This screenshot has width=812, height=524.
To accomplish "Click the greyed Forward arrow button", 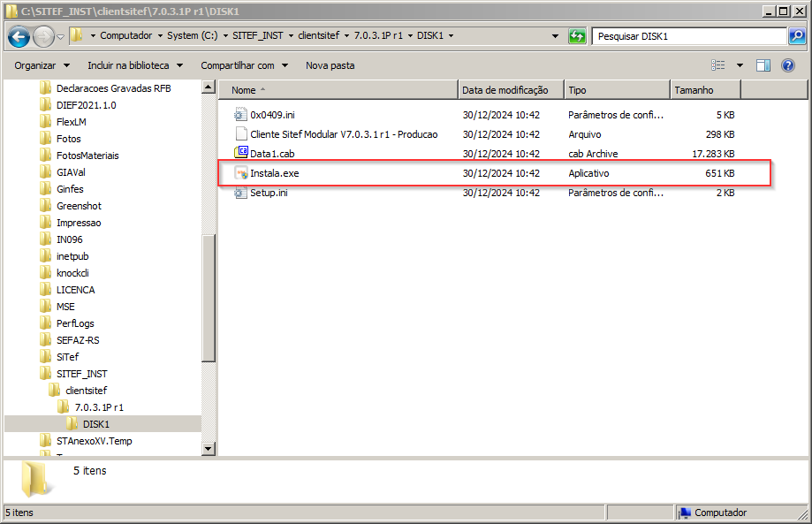I will point(43,37).
